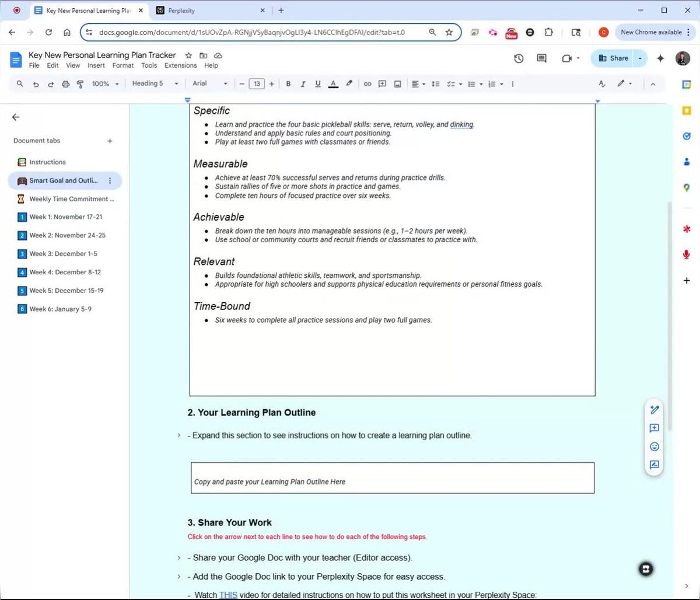The height and width of the screenshot is (600, 700).
Task: Toggle italic formatting
Action: [303, 84]
